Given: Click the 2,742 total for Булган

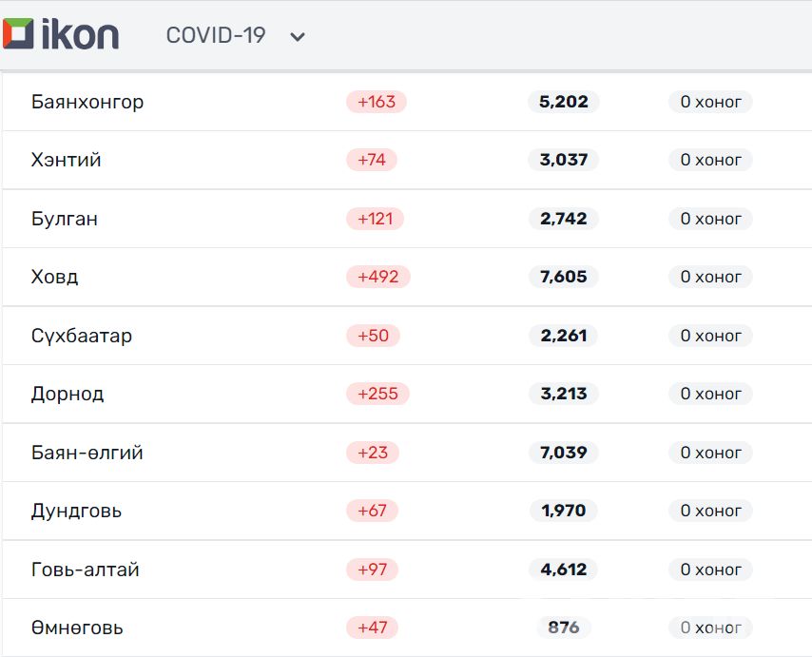Looking at the screenshot, I should point(564,219).
